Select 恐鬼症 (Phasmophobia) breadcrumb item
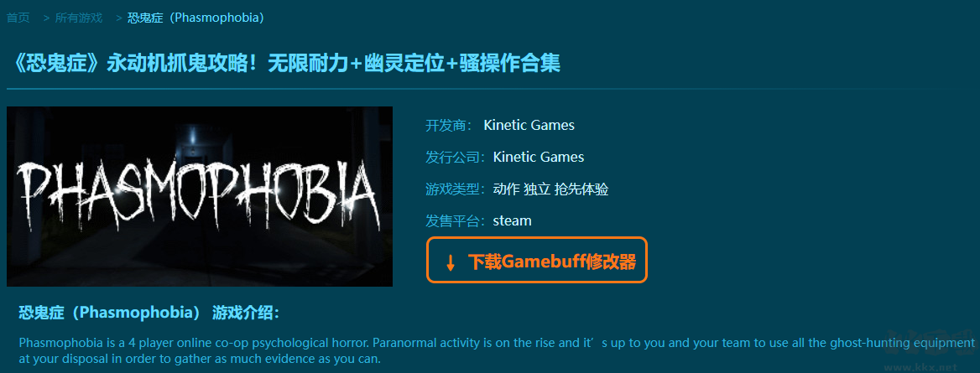 point(195,18)
